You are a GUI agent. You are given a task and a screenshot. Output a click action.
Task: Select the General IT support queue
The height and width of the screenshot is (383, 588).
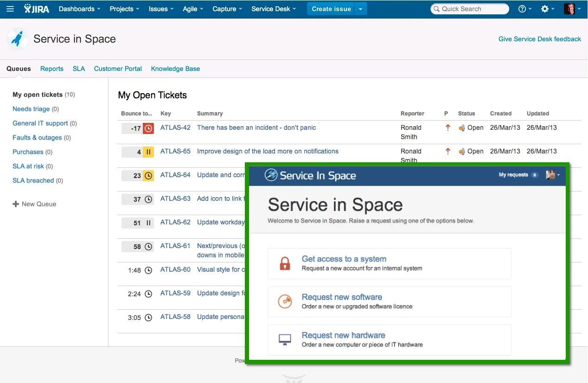coord(45,123)
